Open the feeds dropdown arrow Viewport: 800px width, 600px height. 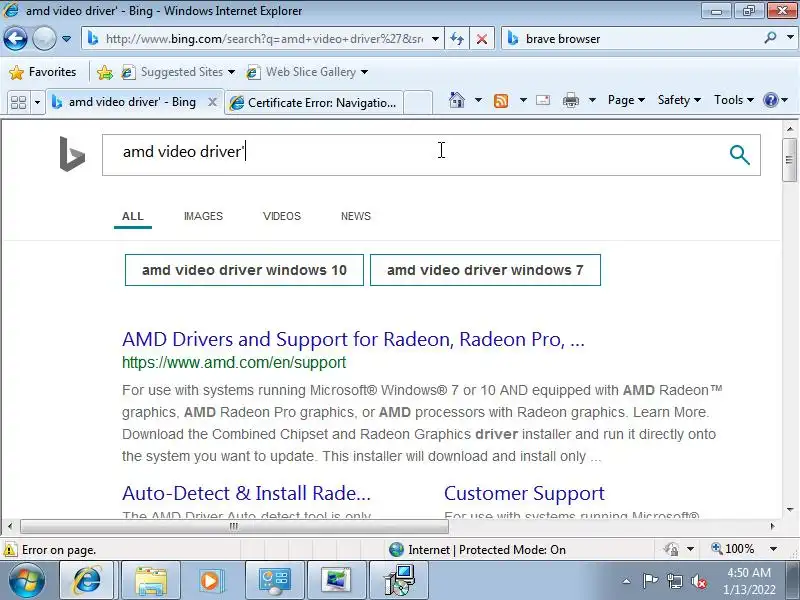(523, 100)
